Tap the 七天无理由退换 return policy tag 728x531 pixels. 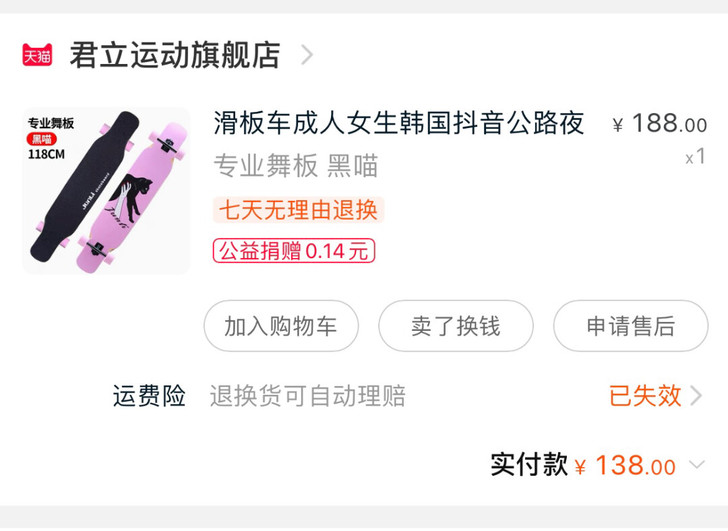[x=299, y=210]
